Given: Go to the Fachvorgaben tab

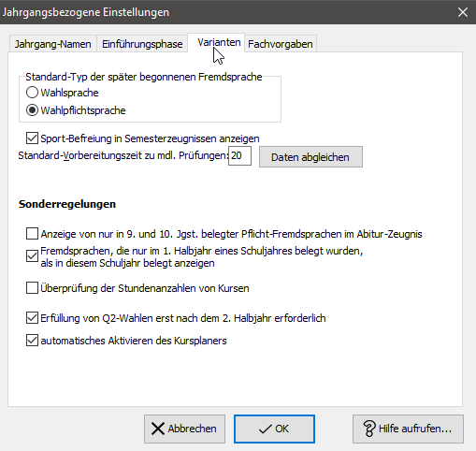Looking at the screenshot, I should tap(281, 44).
